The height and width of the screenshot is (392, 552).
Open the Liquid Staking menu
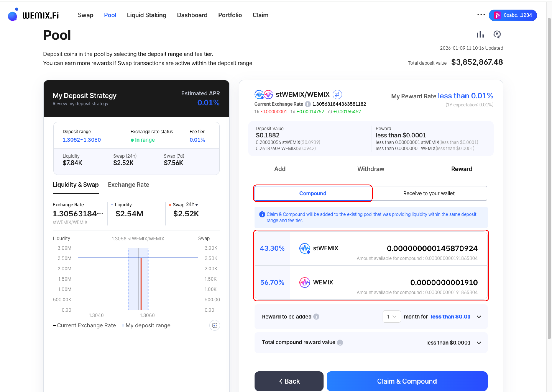(146, 15)
